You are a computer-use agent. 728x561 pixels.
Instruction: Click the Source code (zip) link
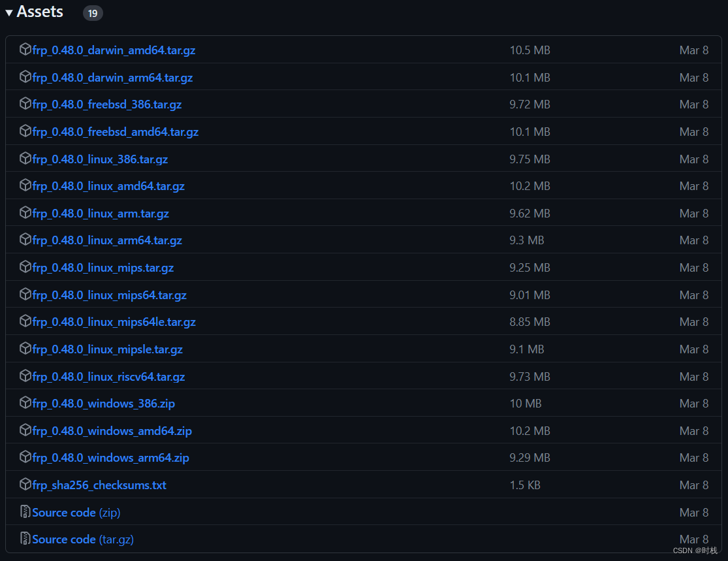coord(76,513)
